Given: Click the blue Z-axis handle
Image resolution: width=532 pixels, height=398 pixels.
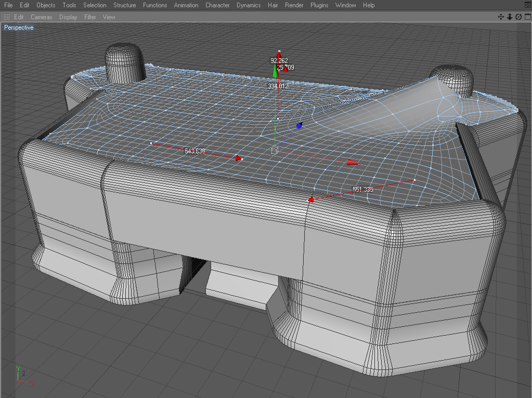Looking at the screenshot, I should pos(299,126).
